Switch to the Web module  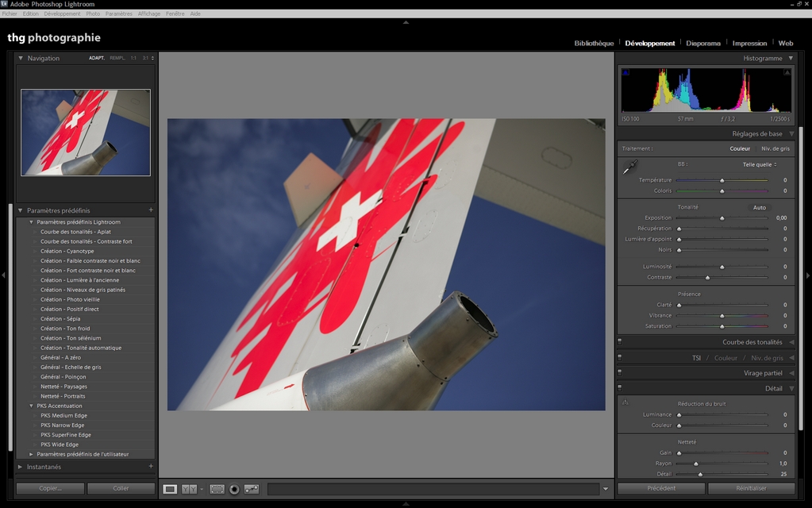coord(786,44)
